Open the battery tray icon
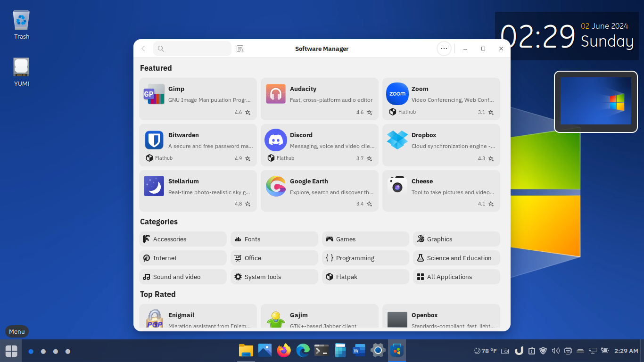Image resolution: width=644 pixels, height=362 pixels. pos(605,351)
